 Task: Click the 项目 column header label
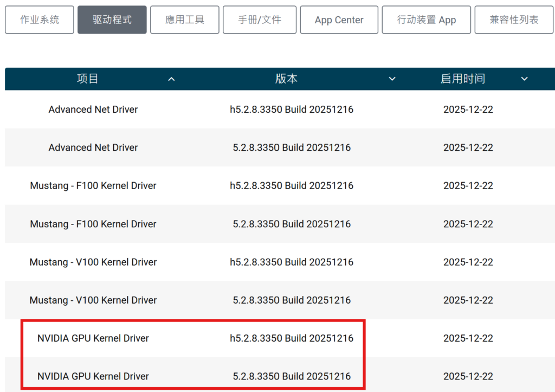[88, 79]
